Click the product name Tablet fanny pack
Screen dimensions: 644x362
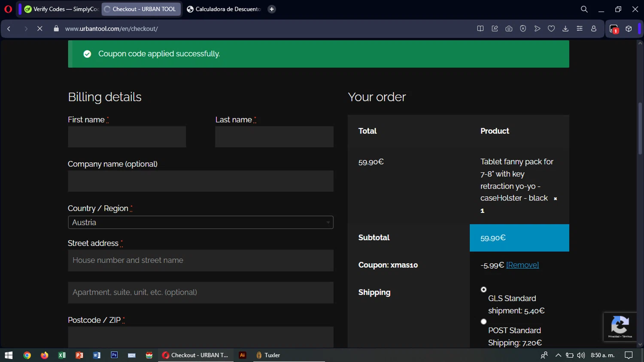(517, 180)
